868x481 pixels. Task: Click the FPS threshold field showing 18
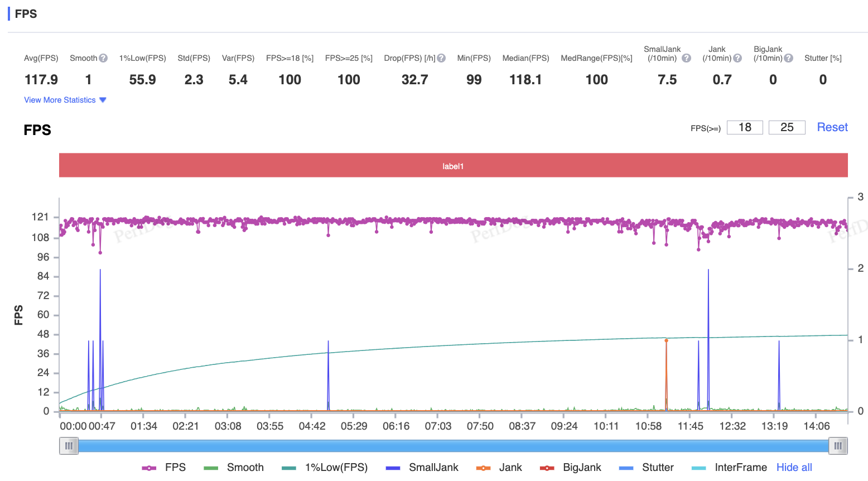[x=745, y=127]
